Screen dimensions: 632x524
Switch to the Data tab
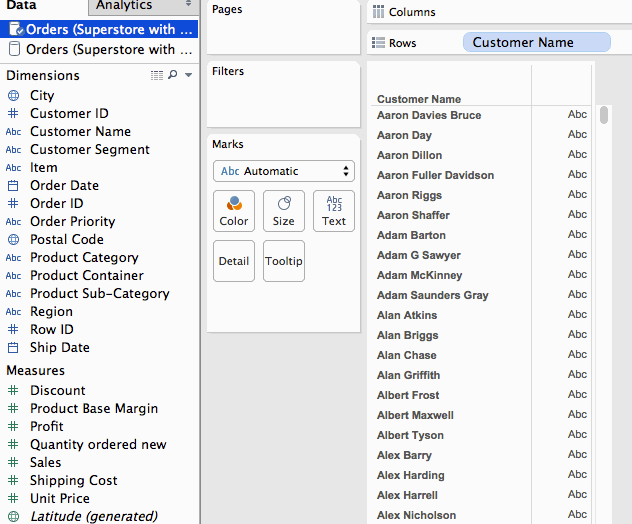click(x=21, y=6)
